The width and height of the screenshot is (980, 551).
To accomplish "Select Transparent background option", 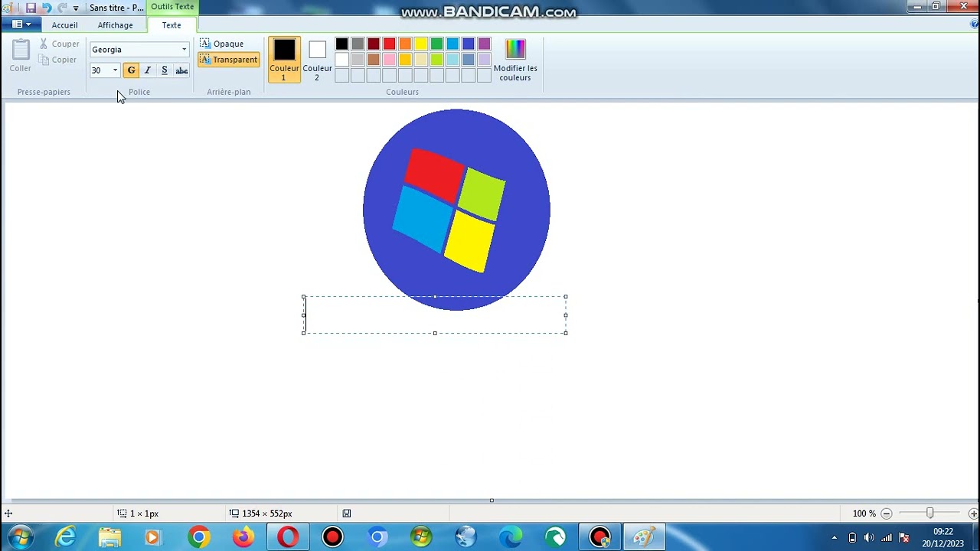I will click(228, 60).
